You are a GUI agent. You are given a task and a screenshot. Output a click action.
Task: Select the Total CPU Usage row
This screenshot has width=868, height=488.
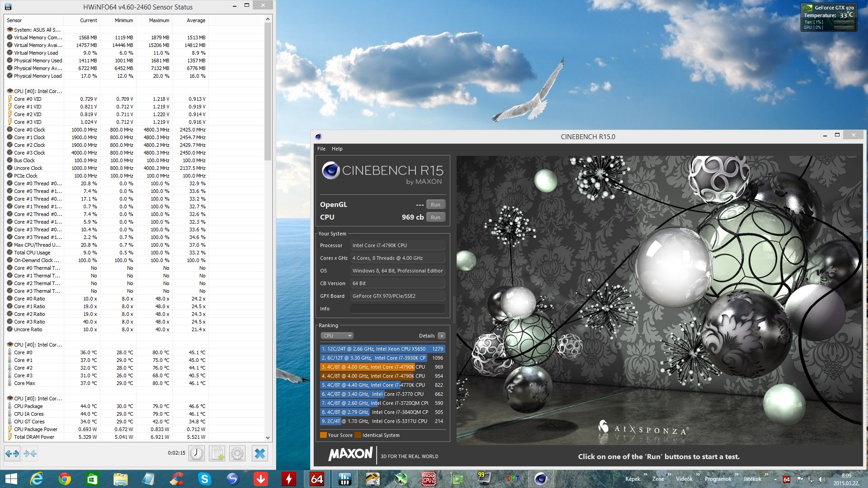[x=134, y=253]
